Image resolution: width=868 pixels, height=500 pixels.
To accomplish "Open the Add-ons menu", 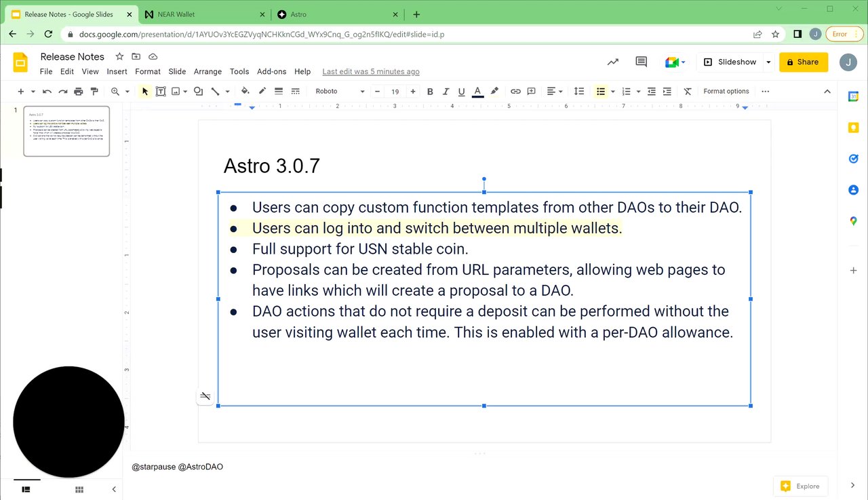I will click(272, 71).
